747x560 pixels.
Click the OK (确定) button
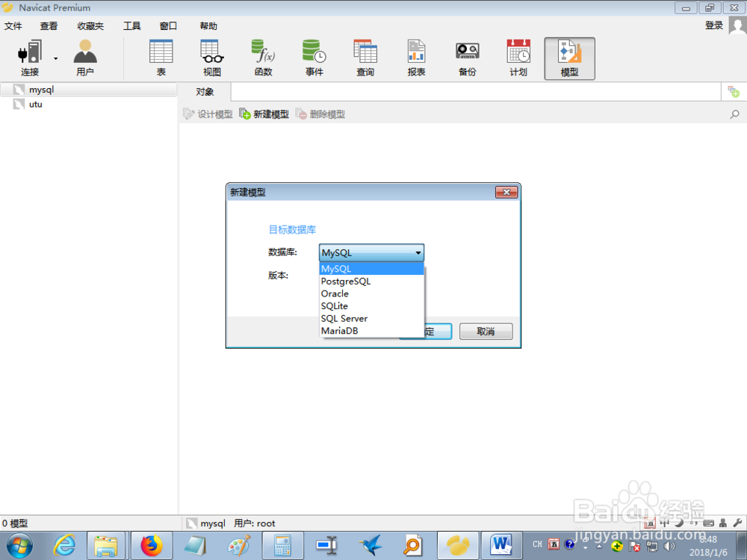pos(438,332)
